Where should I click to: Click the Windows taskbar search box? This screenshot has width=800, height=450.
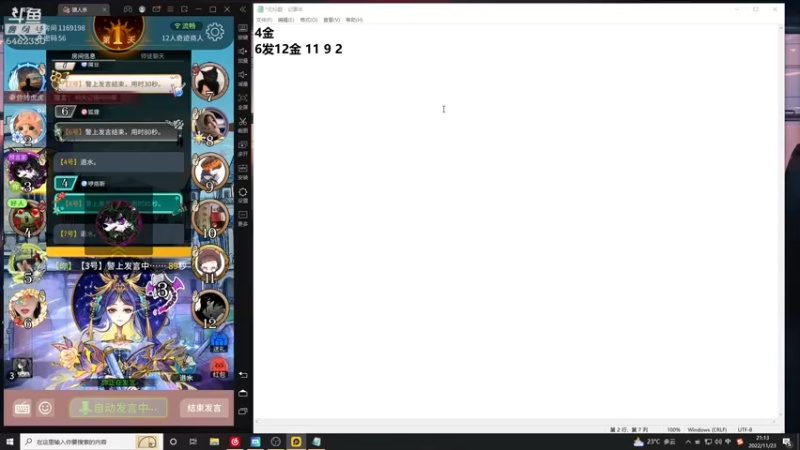tap(91, 442)
